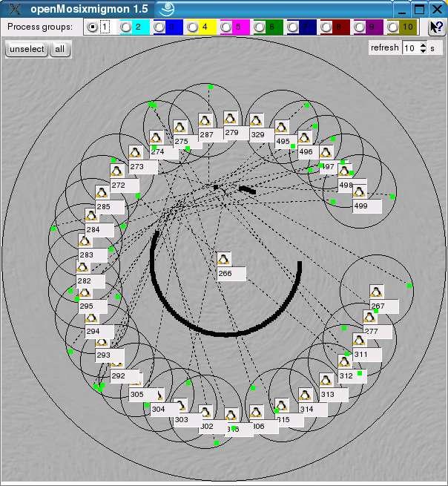This screenshot has width=448, height=486.
Task: Choose process group 3 blue radio button
Action: click(x=159, y=27)
